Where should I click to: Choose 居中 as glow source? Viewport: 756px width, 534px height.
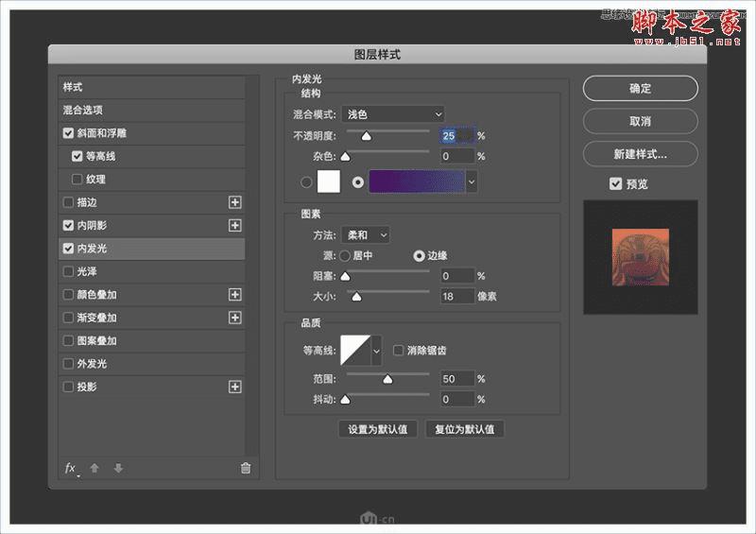coord(345,256)
